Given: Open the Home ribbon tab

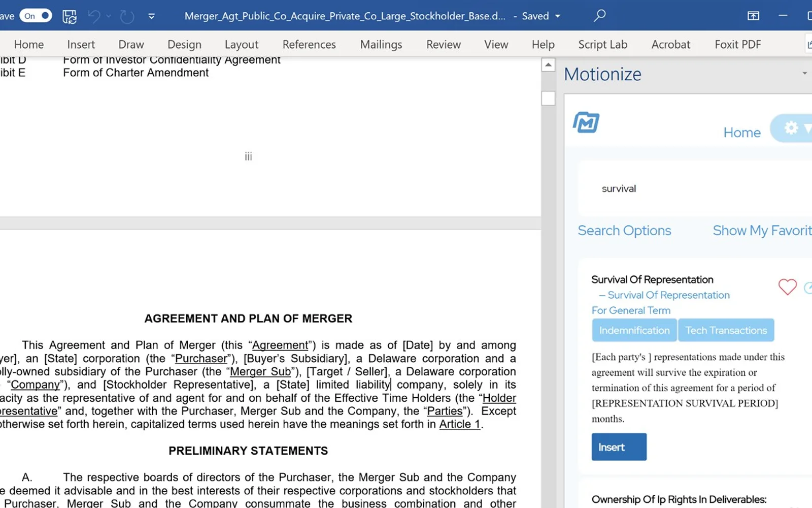Looking at the screenshot, I should [x=29, y=45].
